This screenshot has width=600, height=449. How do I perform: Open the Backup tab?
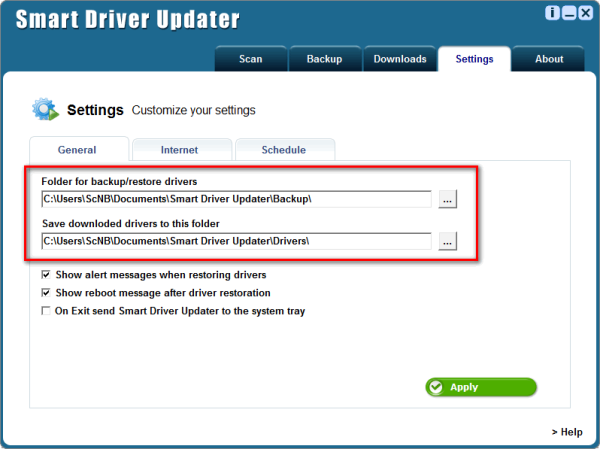click(x=324, y=59)
